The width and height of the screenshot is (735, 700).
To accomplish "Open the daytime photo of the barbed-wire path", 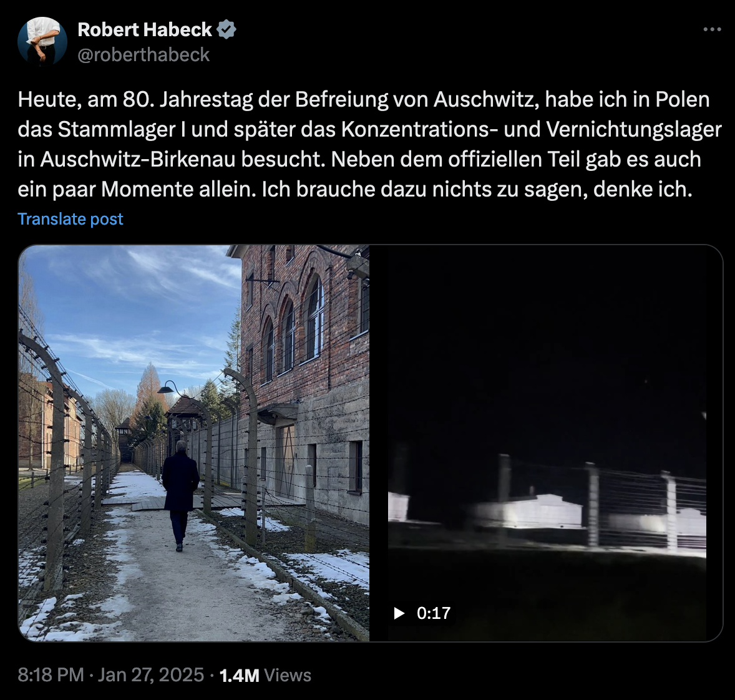I will (x=193, y=443).
